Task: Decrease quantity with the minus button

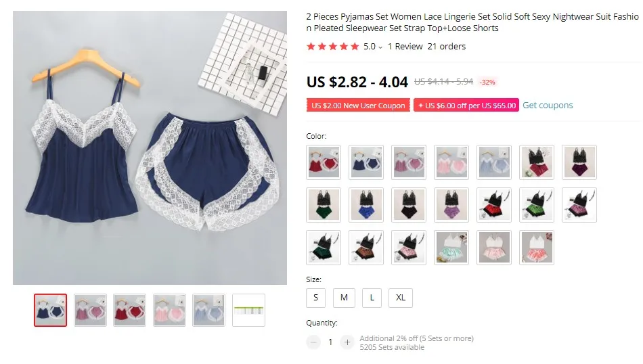Action: tap(313, 342)
